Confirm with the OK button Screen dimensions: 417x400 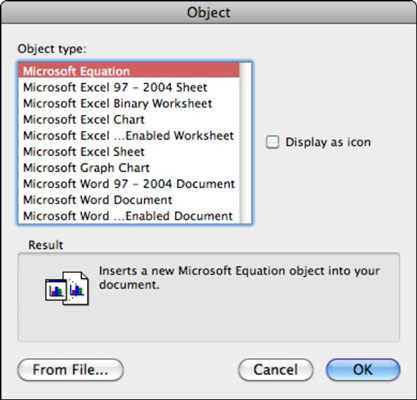point(363,370)
